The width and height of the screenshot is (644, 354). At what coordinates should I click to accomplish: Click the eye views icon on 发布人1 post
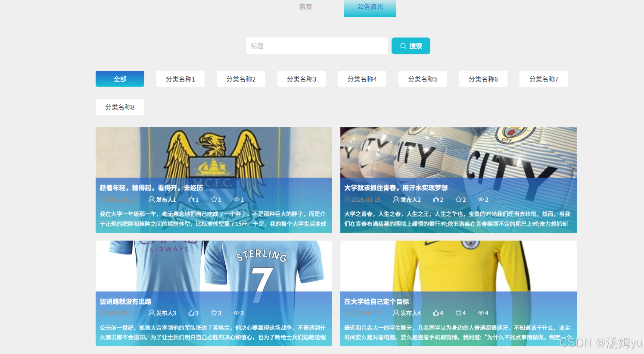[x=236, y=200]
